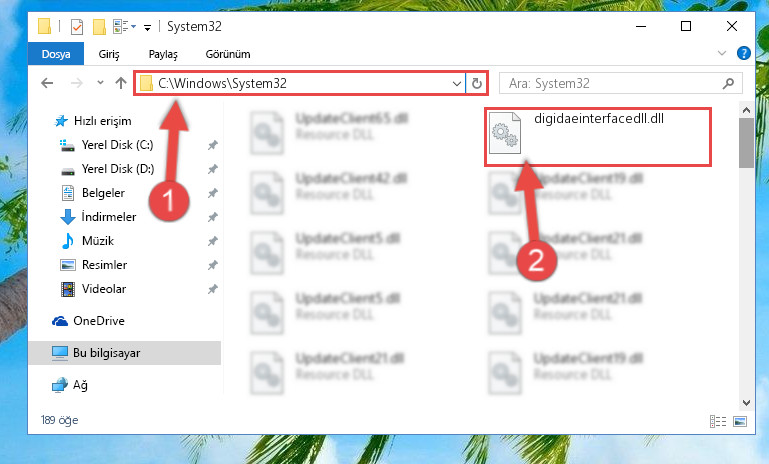The height and width of the screenshot is (464, 769).
Task: Switch to details list view icon
Action: point(718,421)
